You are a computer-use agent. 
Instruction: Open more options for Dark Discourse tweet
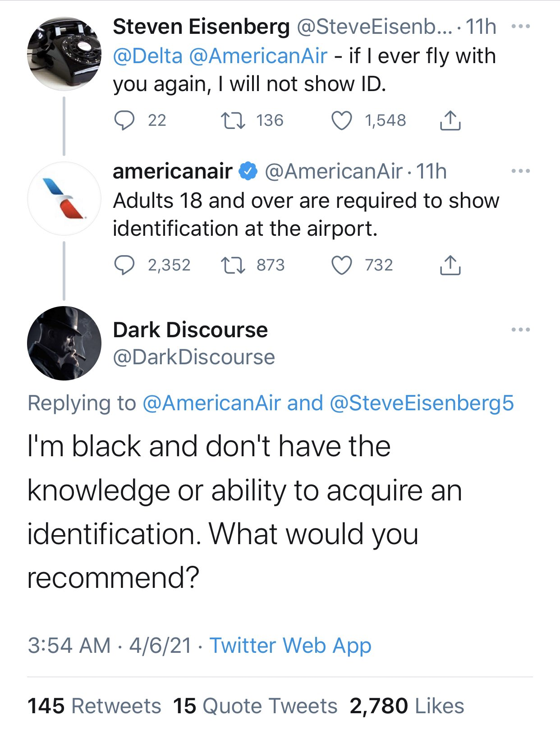(x=521, y=330)
